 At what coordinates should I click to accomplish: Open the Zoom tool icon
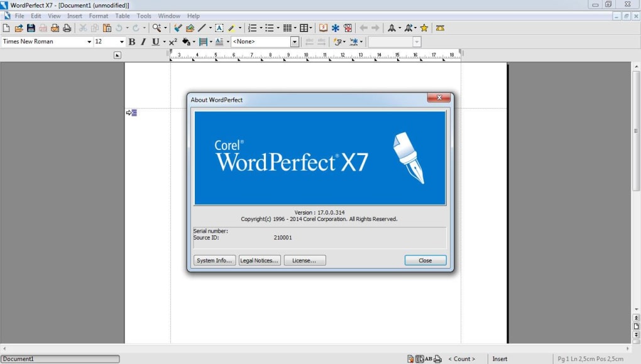(156, 28)
